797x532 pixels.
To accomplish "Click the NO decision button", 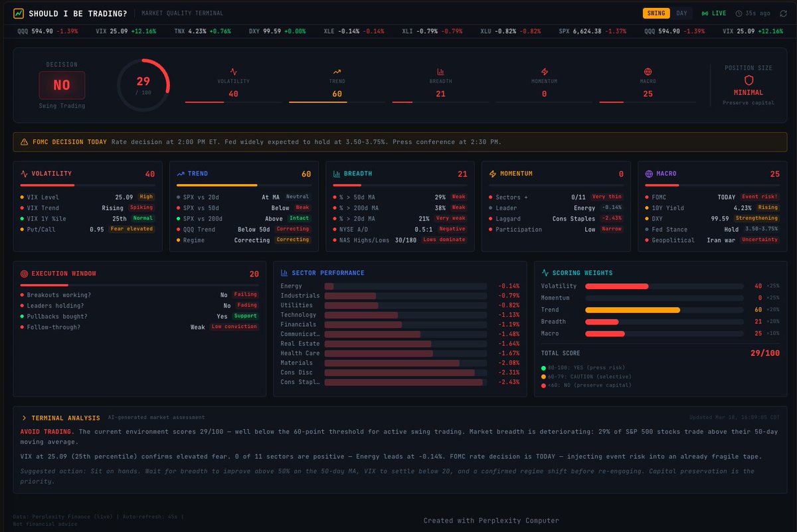I will 63,85.
